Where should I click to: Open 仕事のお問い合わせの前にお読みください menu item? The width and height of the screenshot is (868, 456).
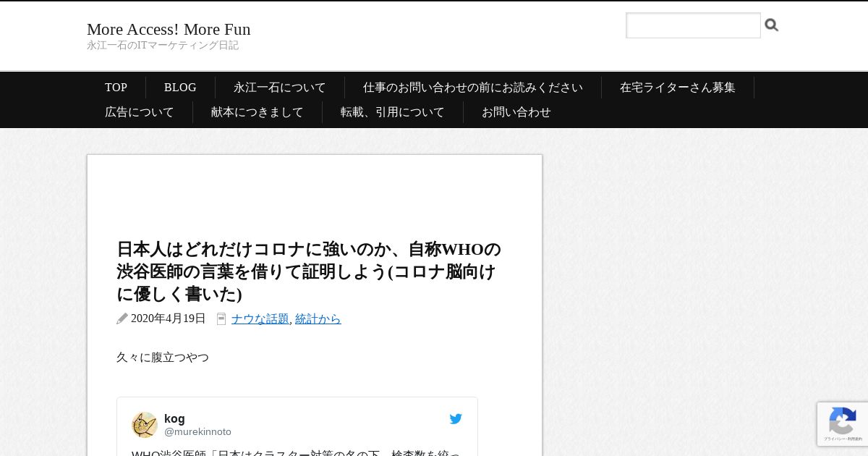coord(473,88)
